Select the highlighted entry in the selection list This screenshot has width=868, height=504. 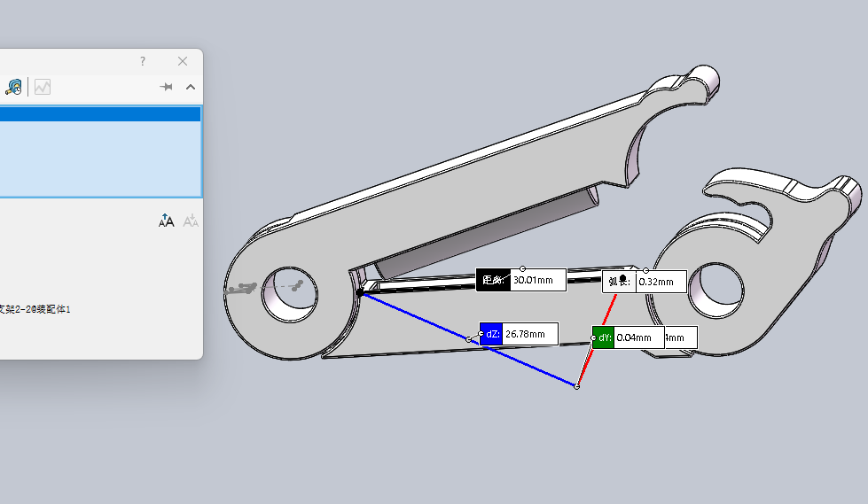[100, 114]
